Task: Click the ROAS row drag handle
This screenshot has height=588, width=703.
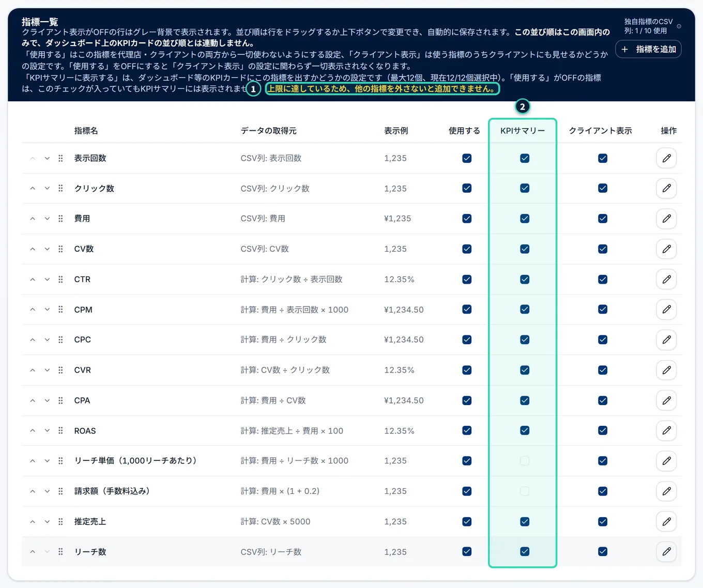Action: [x=60, y=430]
